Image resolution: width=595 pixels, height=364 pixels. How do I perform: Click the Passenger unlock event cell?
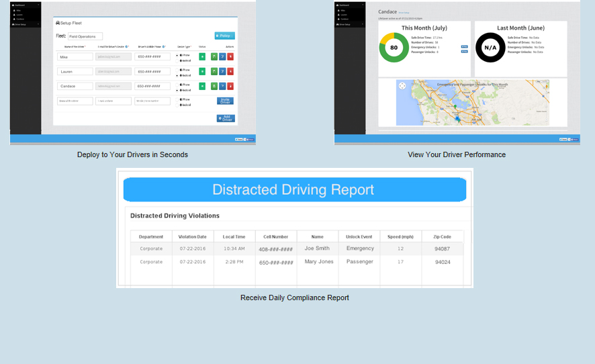click(360, 261)
